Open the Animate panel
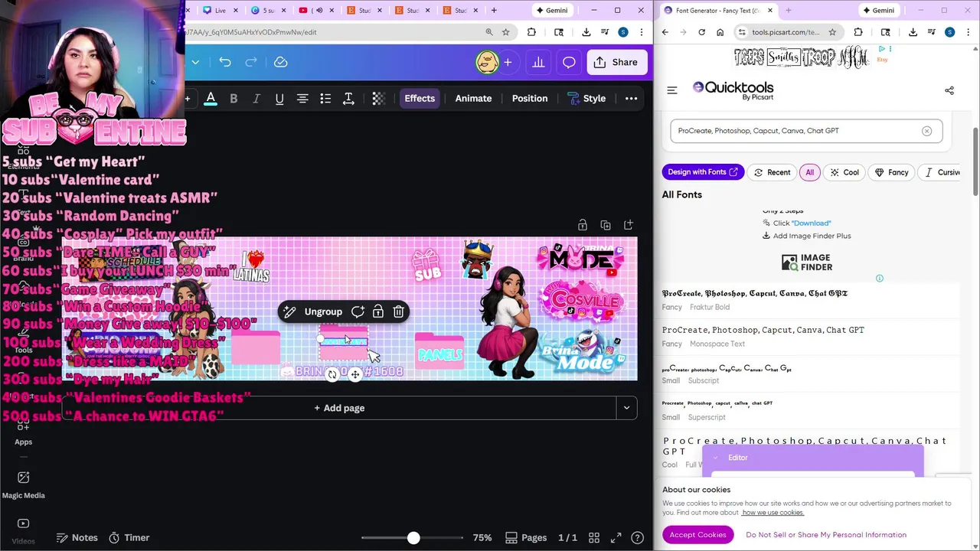The height and width of the screenshot is (551, 980). pos(473,98)
